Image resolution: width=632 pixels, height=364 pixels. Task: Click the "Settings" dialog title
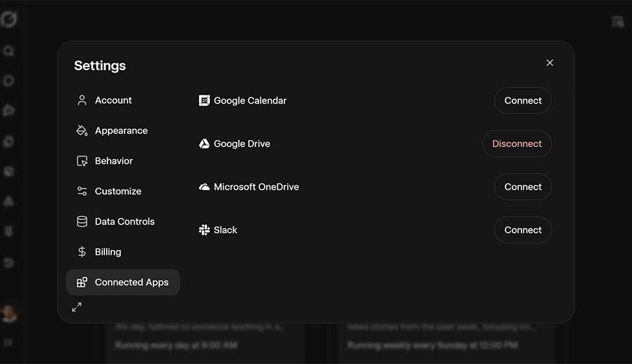[100, 65]
